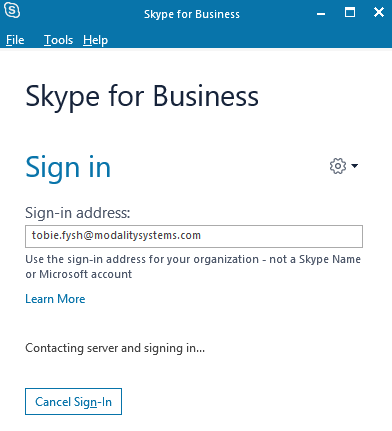Expand the dropdown arrow next to the gear
The height and width of the screenshot is (431, 392).
(355, 166)
